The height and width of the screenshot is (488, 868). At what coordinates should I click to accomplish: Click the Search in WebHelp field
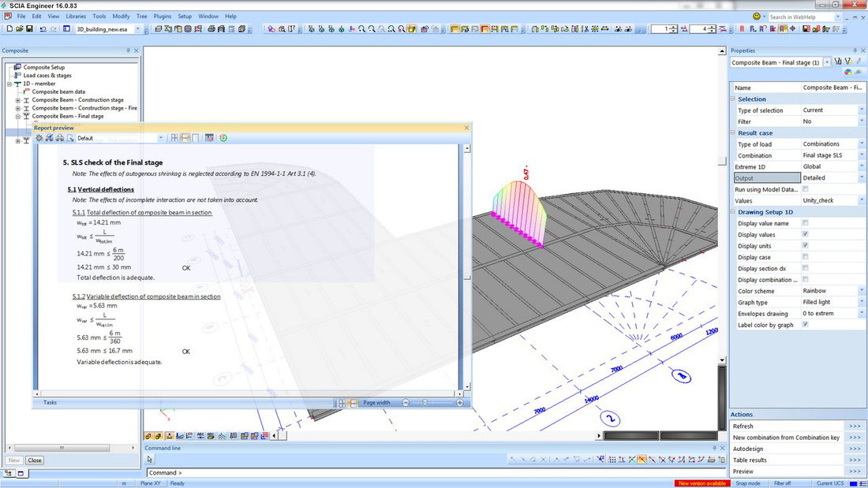click(800, 17)
